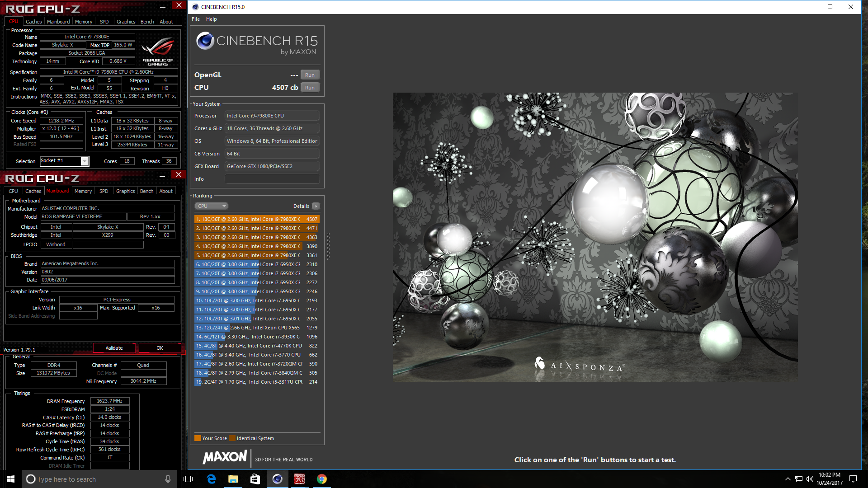This screenshot has width=868, height=488.
Task: Select CPU tab in lower CPU-Z window
Action: click(x=13, y=191)
